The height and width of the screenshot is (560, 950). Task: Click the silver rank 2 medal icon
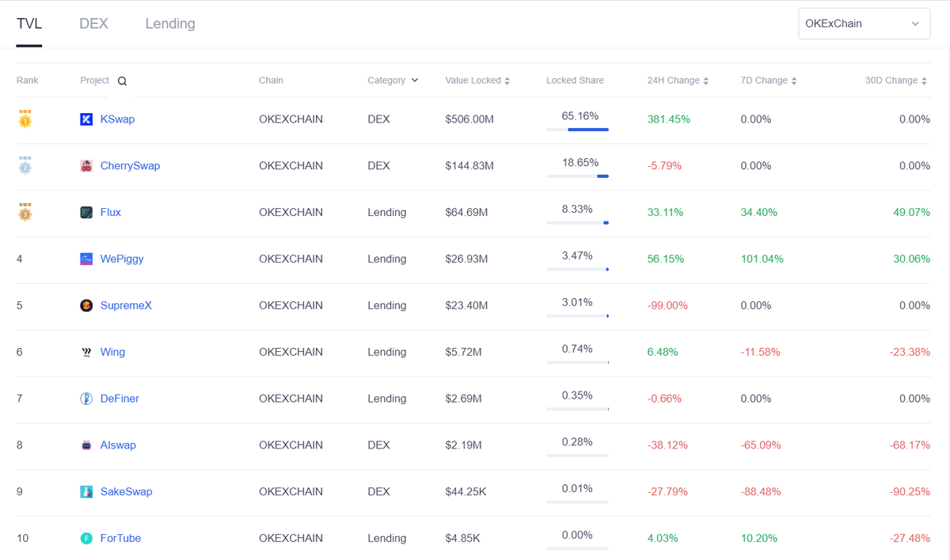point(25,166)
